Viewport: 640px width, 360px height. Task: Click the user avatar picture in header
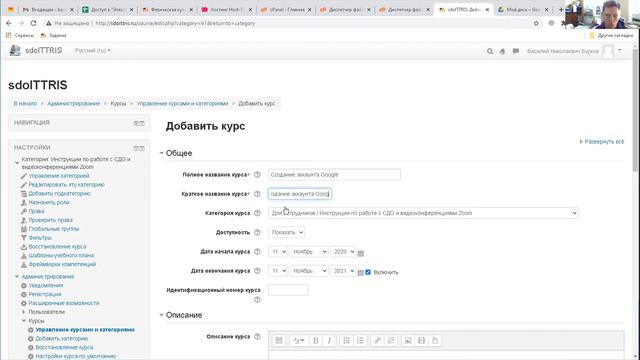click(x=609, y=51)
